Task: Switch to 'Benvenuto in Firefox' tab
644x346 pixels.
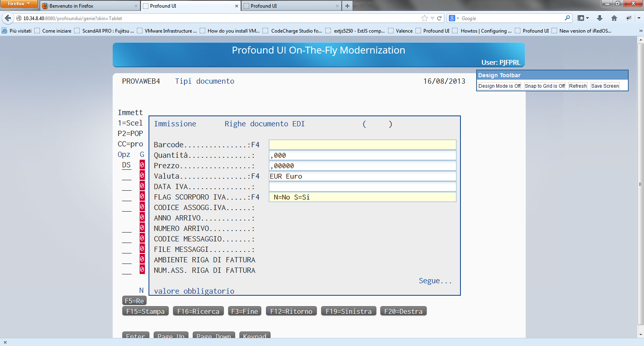Action: 90,6
